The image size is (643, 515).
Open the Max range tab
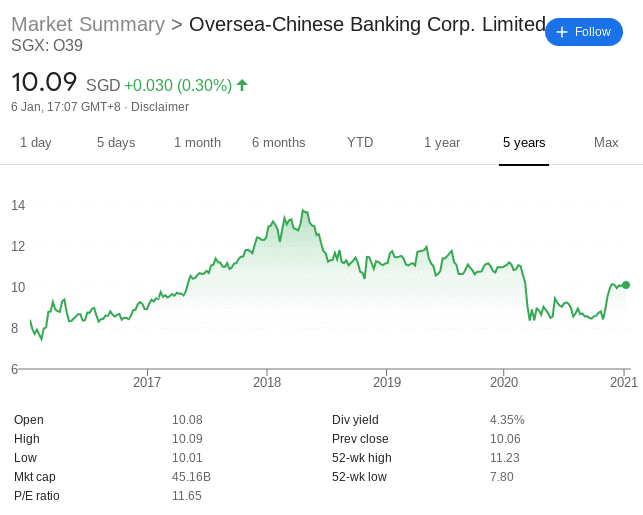(606, 142)
